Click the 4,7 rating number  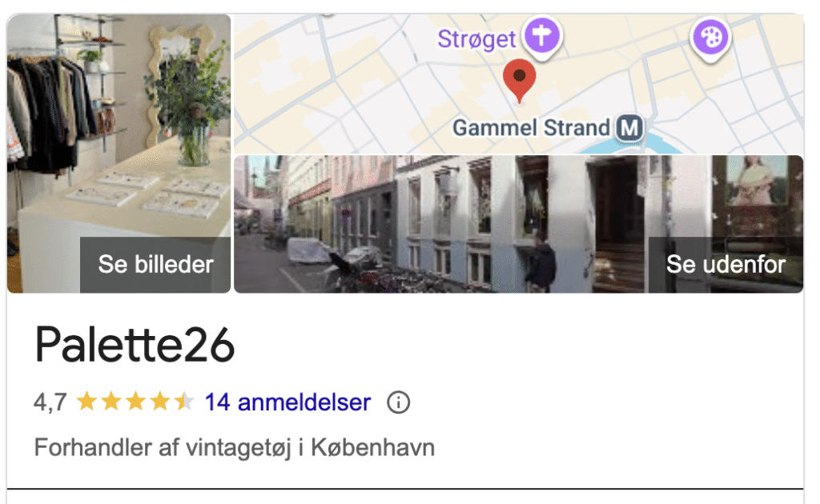pos(50,402)
